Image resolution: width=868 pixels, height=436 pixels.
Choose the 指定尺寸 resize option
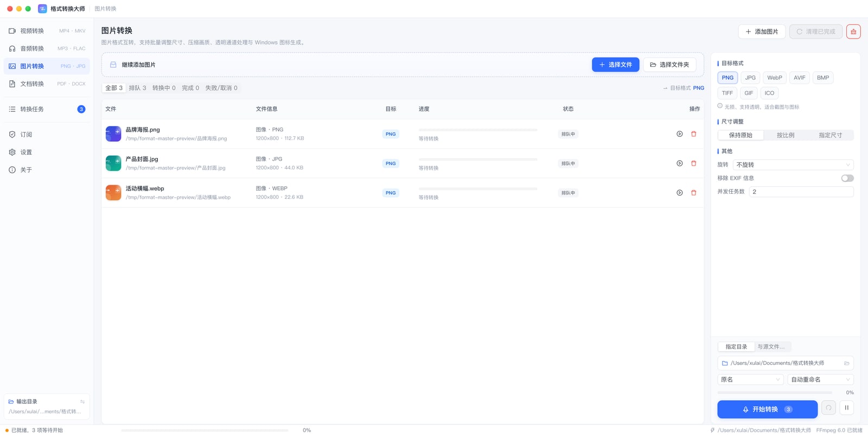pyautogui.click(x=831, y=135)
